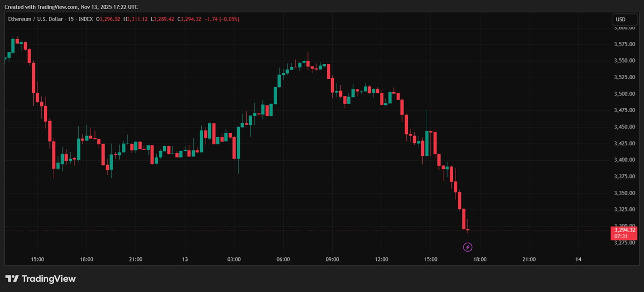This screenshot has width=644, height=292.
Task: Click the 3,525.00 price axis label
Action: 625,77
